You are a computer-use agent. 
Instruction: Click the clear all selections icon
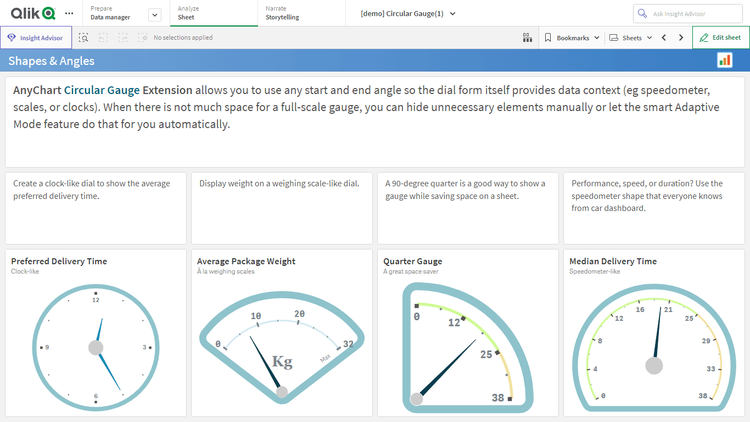pos(141,37)
